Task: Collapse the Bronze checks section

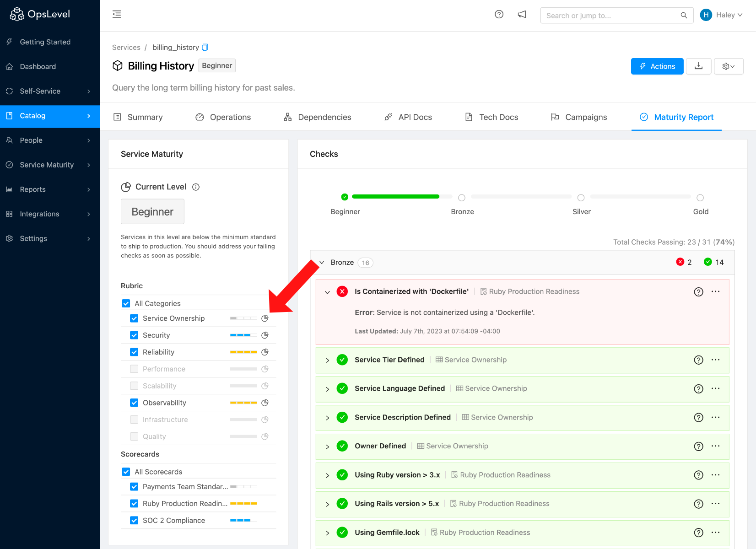Action: pyautogui.click(x=322, y=262)
